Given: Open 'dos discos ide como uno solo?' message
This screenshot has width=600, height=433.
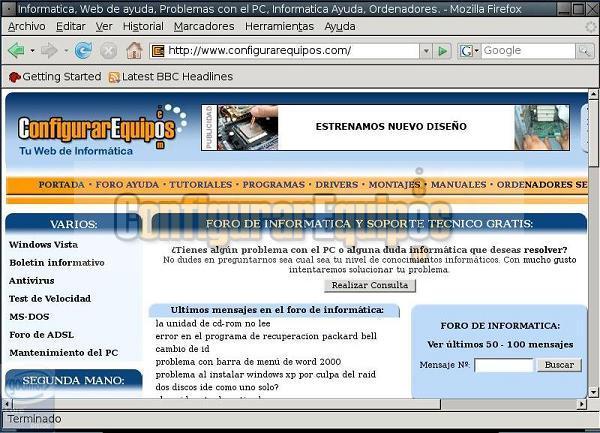Looking at the screenshot, I should tap(217, 387).
